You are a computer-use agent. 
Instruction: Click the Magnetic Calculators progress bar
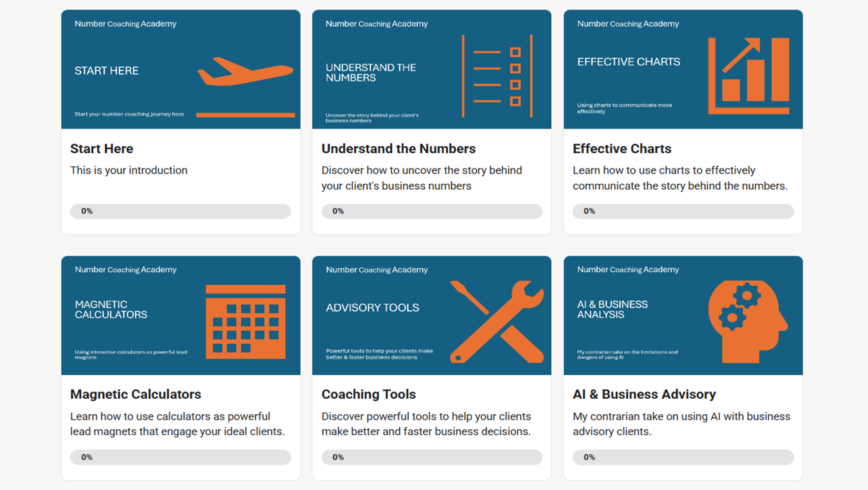[180, 457]
